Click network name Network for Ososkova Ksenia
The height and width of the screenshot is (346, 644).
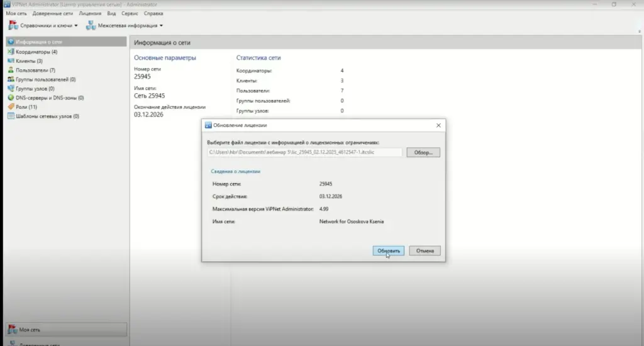coord(352,221)
